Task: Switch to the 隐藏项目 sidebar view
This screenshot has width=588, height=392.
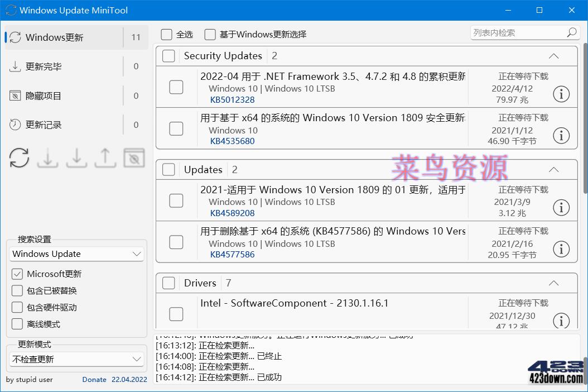Action: [50, 95]
